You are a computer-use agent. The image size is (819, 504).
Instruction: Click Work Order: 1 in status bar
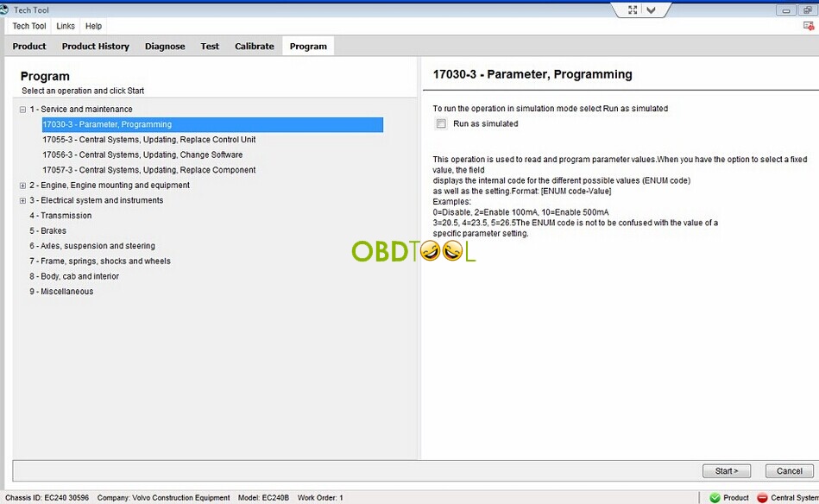pyautogui.click(x=320, y=498)
